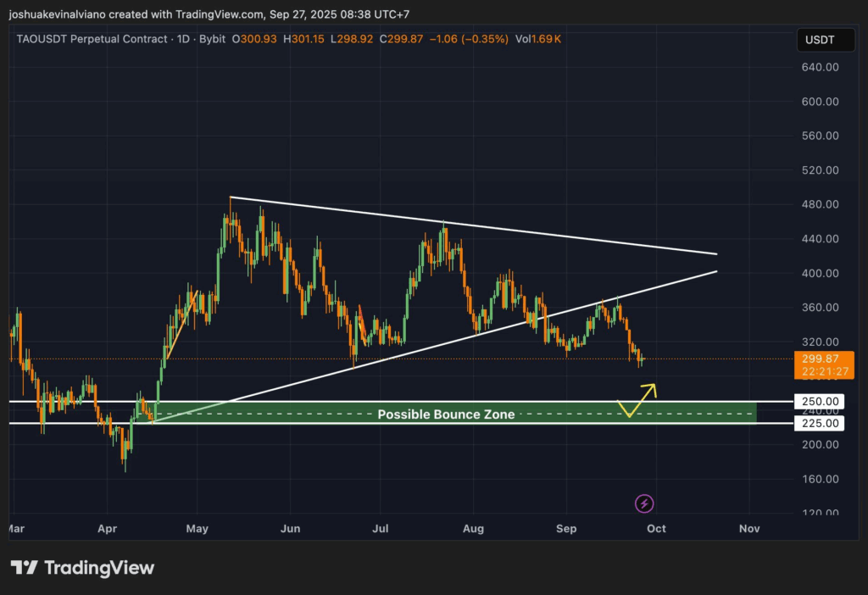
Task: Click the Sep label on time axis
Action: coord(566,529)
